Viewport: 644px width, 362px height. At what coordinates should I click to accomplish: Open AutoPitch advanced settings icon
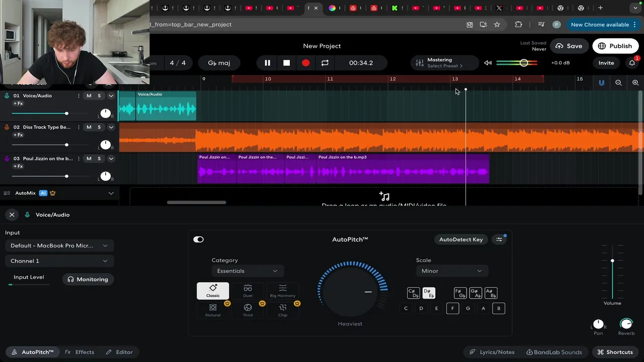point(499,239)
